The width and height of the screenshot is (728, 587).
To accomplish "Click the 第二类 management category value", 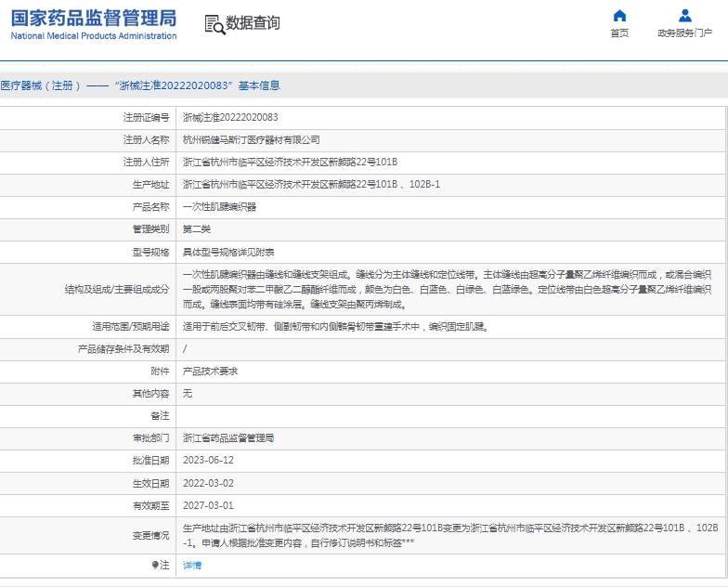I will point(197,228).
